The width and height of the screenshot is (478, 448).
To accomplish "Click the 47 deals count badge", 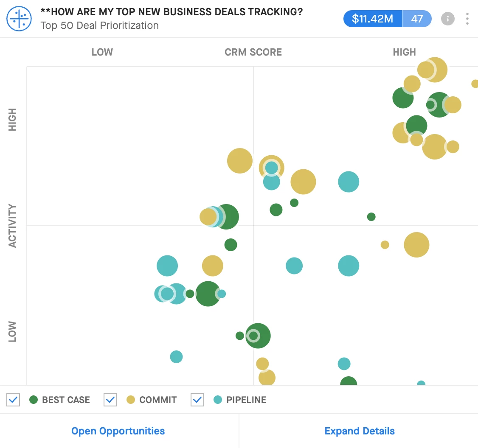I will (x=417, y=19).
